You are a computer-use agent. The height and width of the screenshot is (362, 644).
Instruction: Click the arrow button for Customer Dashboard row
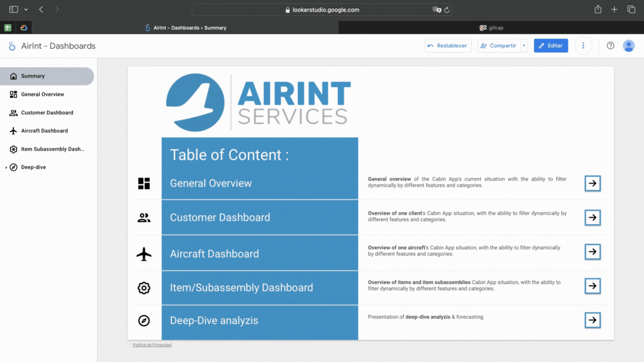(x=592, y=218)
